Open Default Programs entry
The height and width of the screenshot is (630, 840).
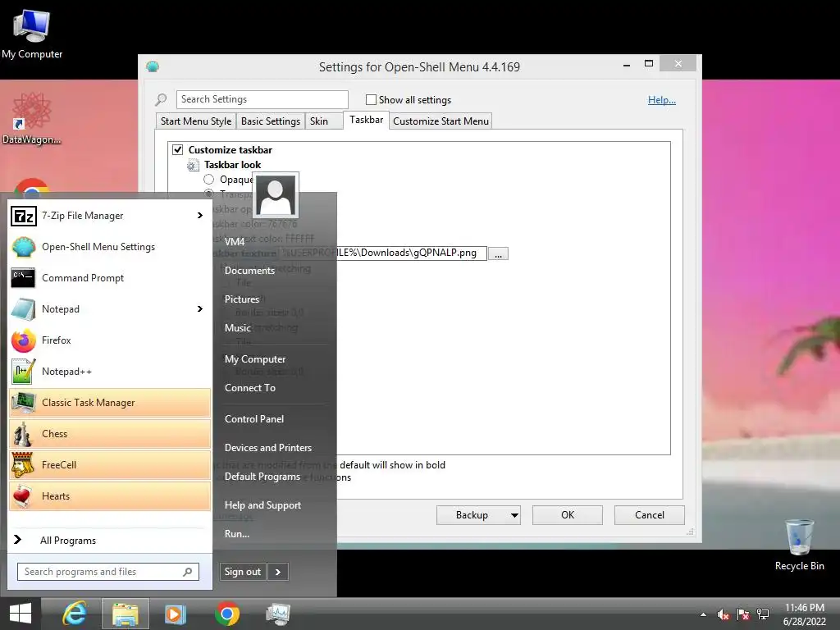[x=262, y=477]
